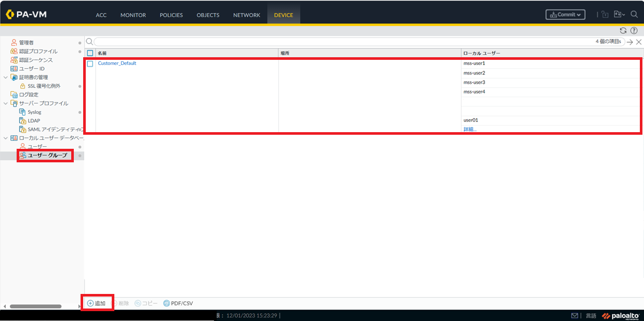The image size is (644, 321).
Task: Click the PA-VM logo icon
Action: click(x=10, y=15)
